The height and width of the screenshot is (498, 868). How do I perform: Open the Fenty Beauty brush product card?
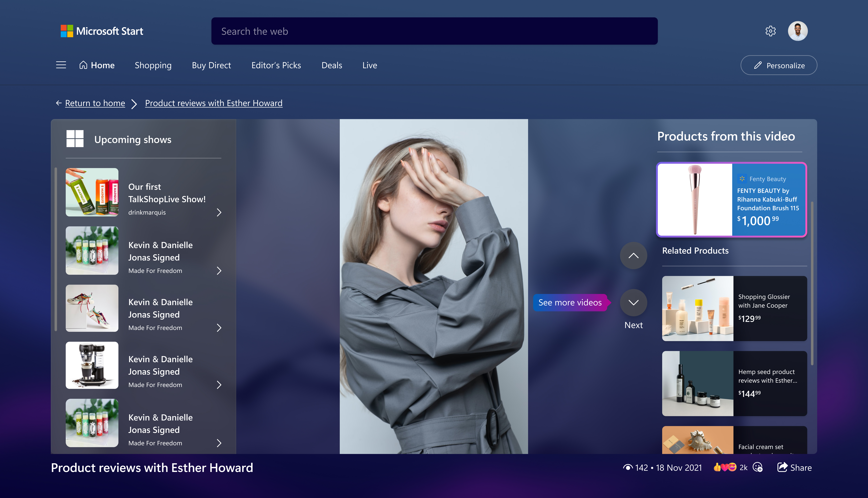731,200
